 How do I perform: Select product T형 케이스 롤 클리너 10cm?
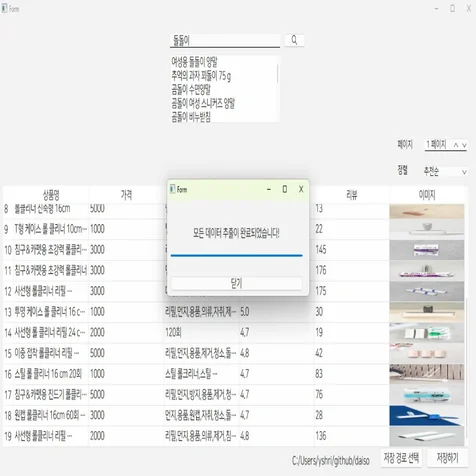coord(51,229)
